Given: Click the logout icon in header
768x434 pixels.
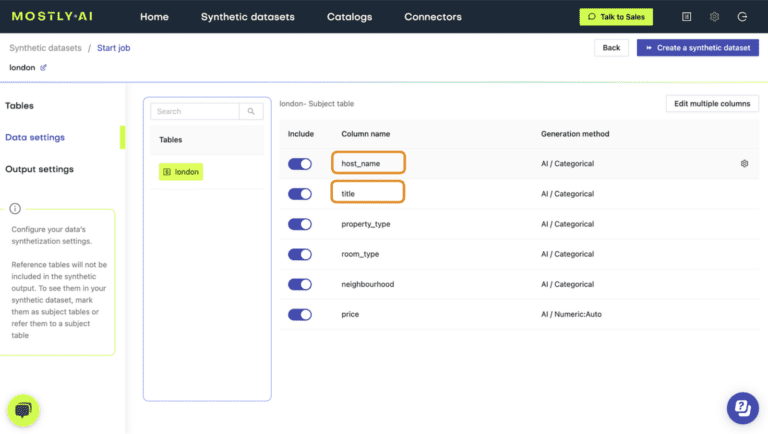Looking at the screenshot, I should (x=742, y=17).
